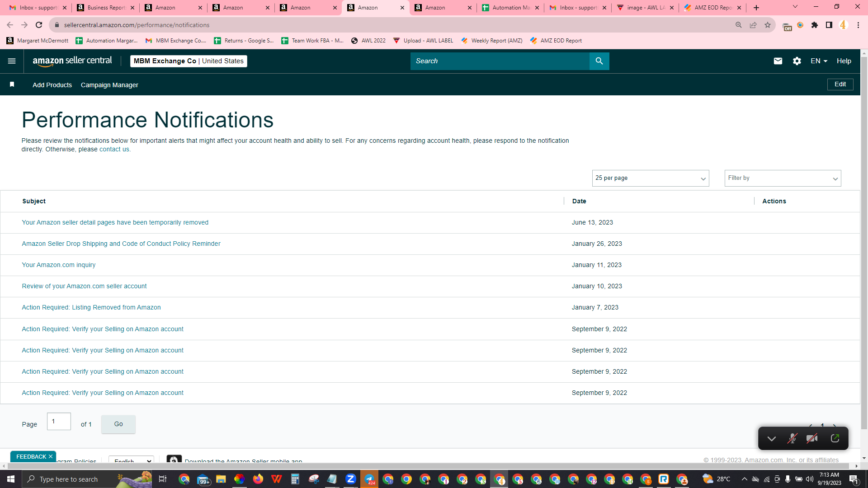Open the Filter by dropdown
868x488 pixels.
tap(783, 178)
